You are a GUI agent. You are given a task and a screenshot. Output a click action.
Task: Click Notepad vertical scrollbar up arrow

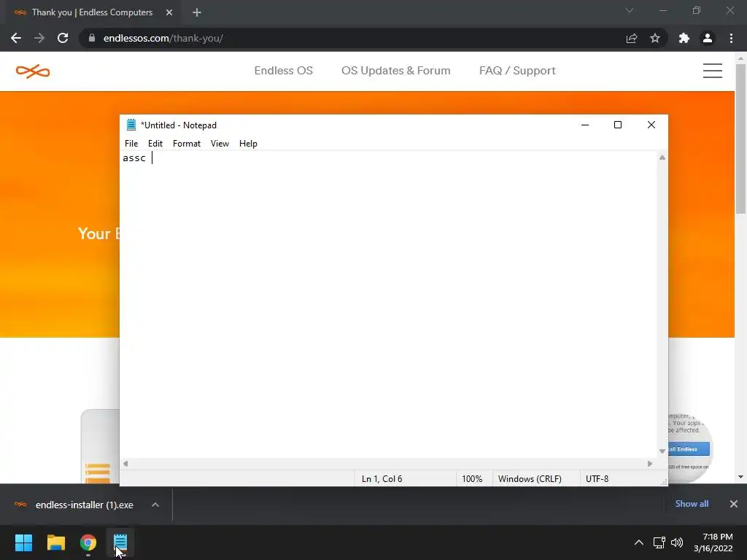(x=662, y=157)
